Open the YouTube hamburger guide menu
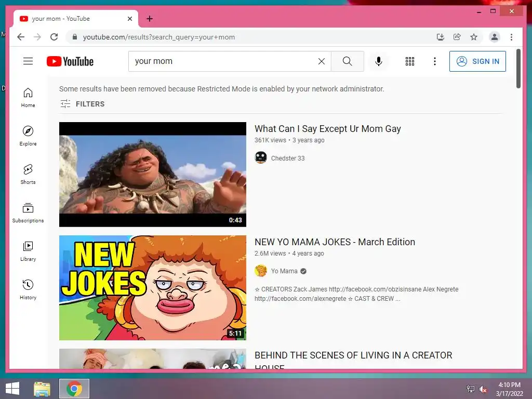 click(x=28, y=61)
